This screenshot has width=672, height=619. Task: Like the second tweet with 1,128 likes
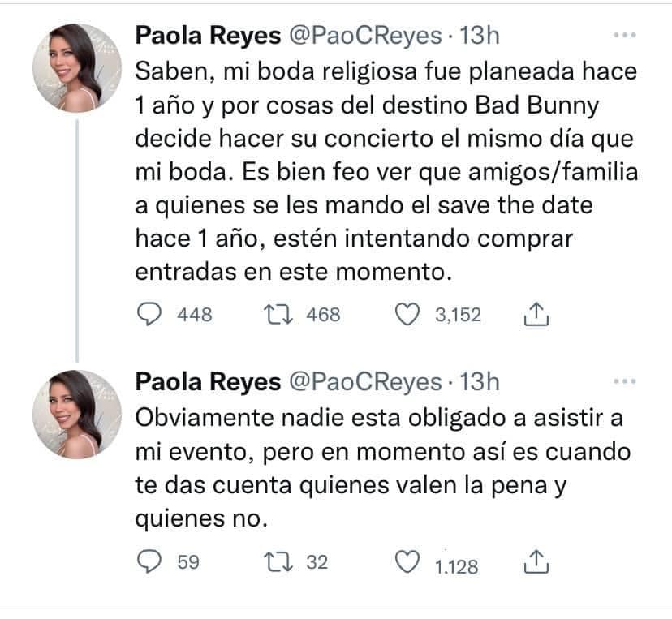tap(407, 561)
